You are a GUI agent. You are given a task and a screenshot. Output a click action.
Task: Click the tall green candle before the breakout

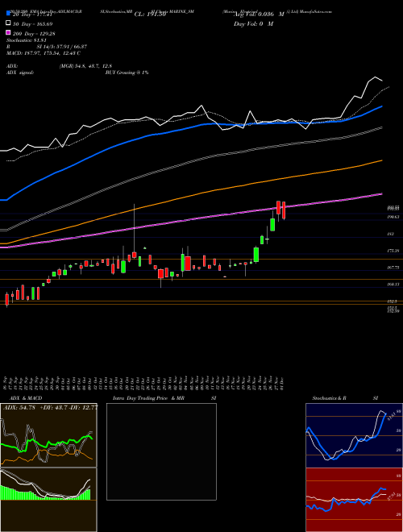[256, 255]
